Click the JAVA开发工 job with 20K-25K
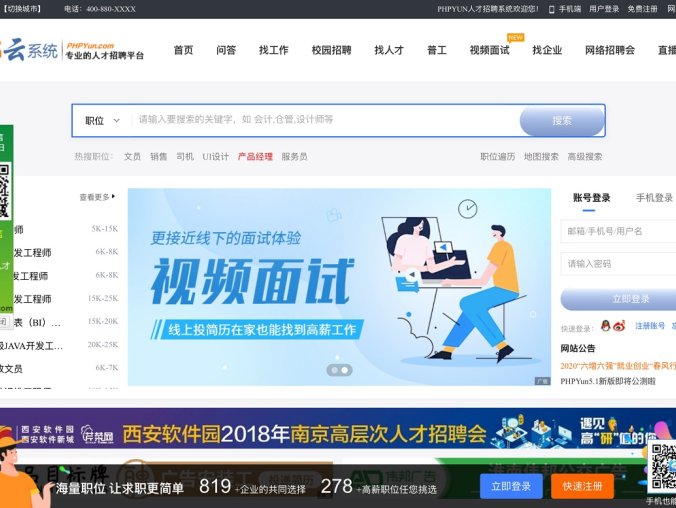 [59, 345]
